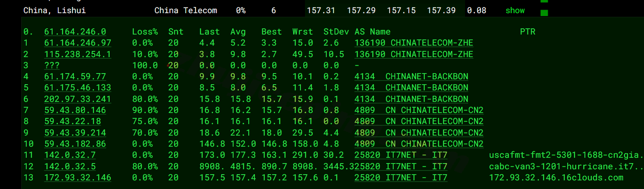The height and width of the screenshot is (189, 644).
Task: Click the 49.5 worst value on hop 2
Action: (x=303, y=54)
